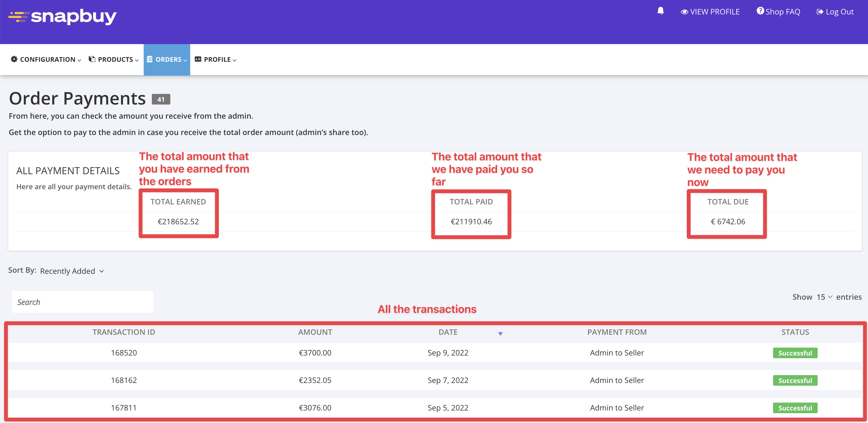Screen dimensions: 868x423
Task: Click the Products tag icon
Action: (92, 59)
